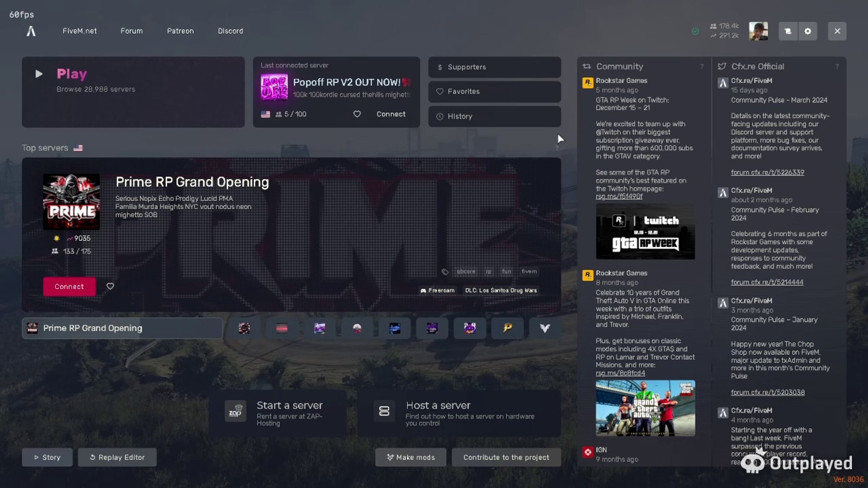Favorite Prime RP Grand Opening with heart
868x488 pixels.
coord(110,286)
